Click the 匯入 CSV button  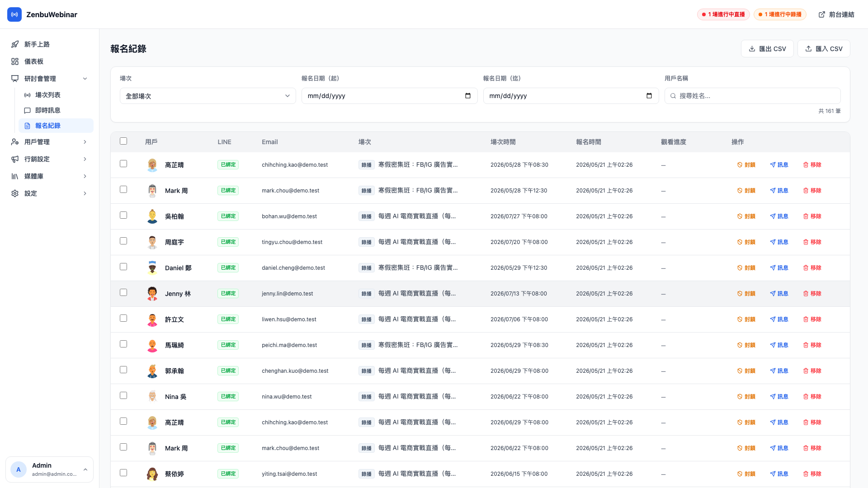click(x=824, y=49)
